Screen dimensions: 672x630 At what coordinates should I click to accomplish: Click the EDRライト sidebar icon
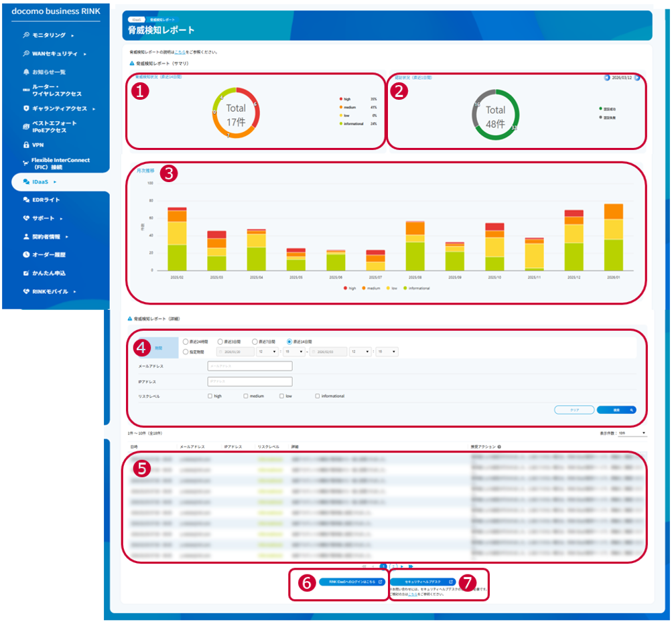click(x=26, y=200)
